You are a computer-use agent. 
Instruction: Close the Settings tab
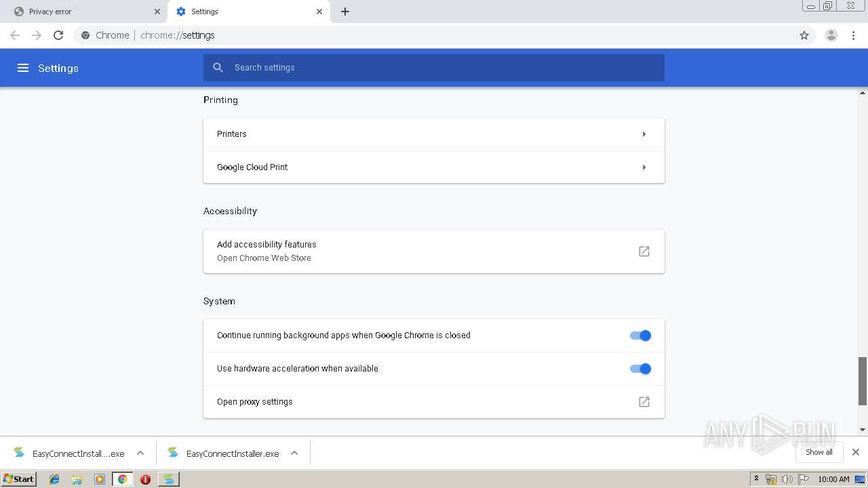319,12
